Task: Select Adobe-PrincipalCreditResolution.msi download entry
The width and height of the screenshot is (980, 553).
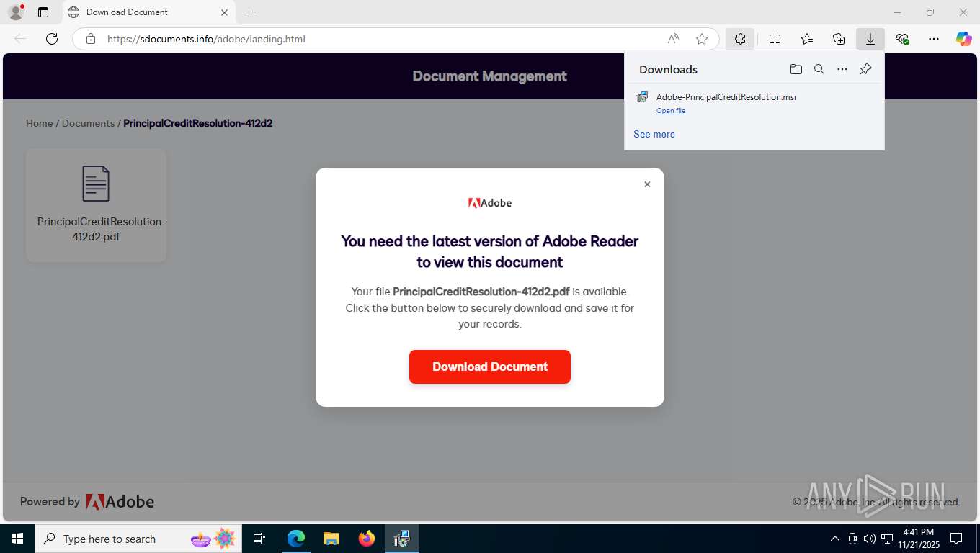Action: tap(754, 104)
